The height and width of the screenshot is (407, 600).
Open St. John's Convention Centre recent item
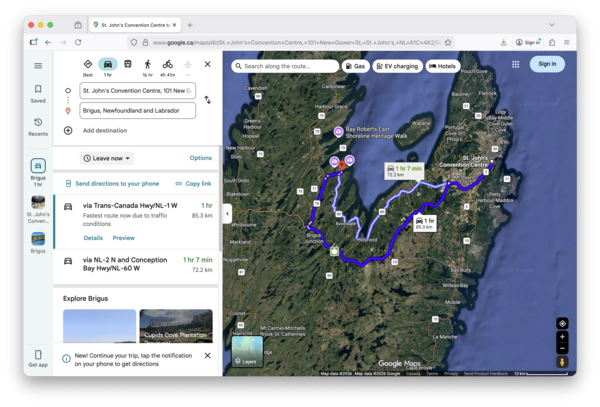(x=38, y=209)
